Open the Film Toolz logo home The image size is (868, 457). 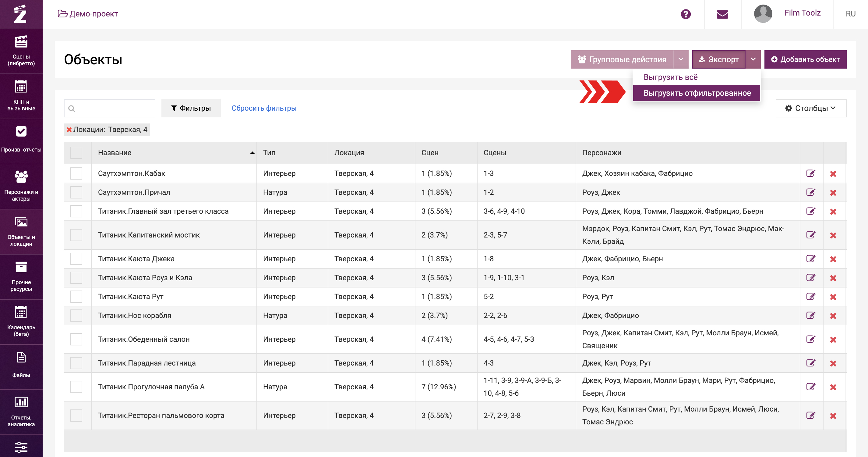20,14
